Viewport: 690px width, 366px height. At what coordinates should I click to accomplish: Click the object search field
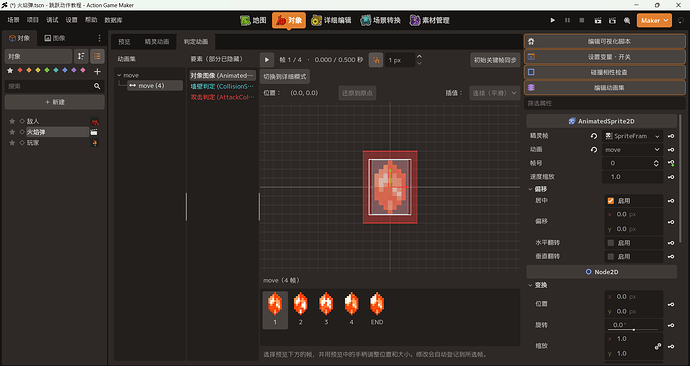48,86
